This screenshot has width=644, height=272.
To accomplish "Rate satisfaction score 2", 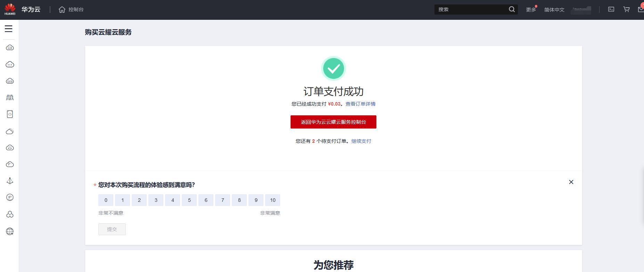I will pos(139,200).
